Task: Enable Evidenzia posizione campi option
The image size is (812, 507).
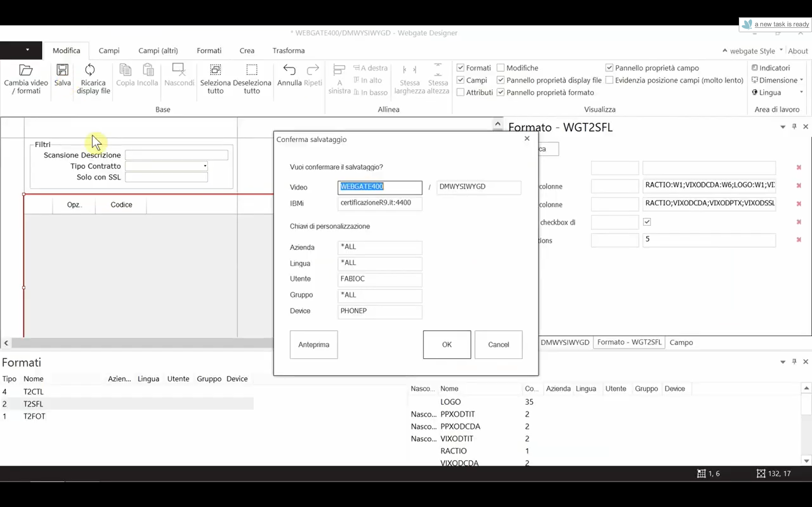Action: (x=609, y=80)
